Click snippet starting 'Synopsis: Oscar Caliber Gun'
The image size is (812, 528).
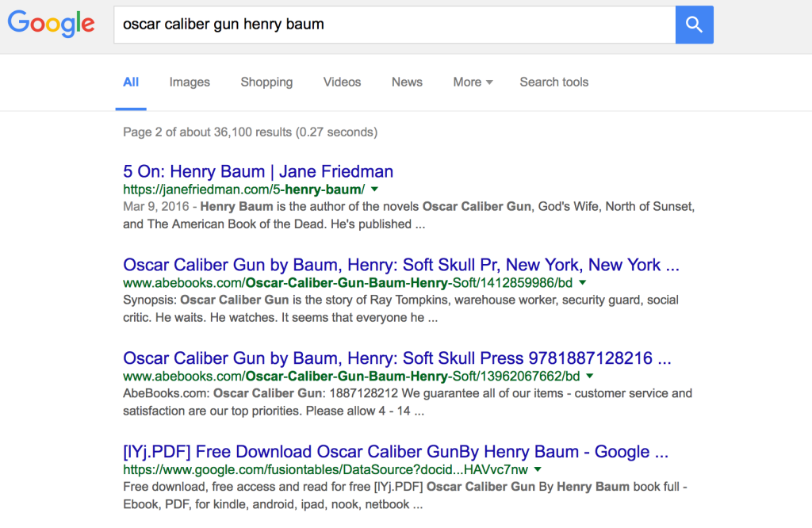click(x=400, y=308)
